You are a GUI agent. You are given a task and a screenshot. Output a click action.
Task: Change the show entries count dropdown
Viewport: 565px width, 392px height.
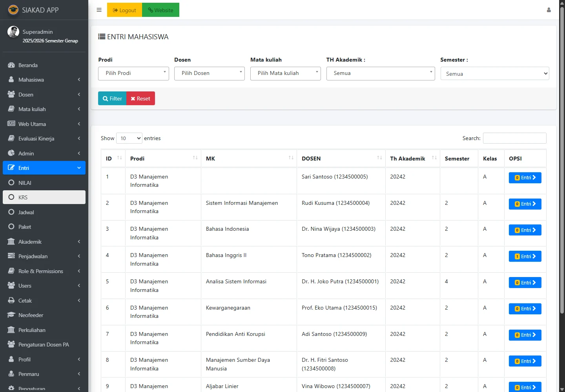[x=129, y=138]
